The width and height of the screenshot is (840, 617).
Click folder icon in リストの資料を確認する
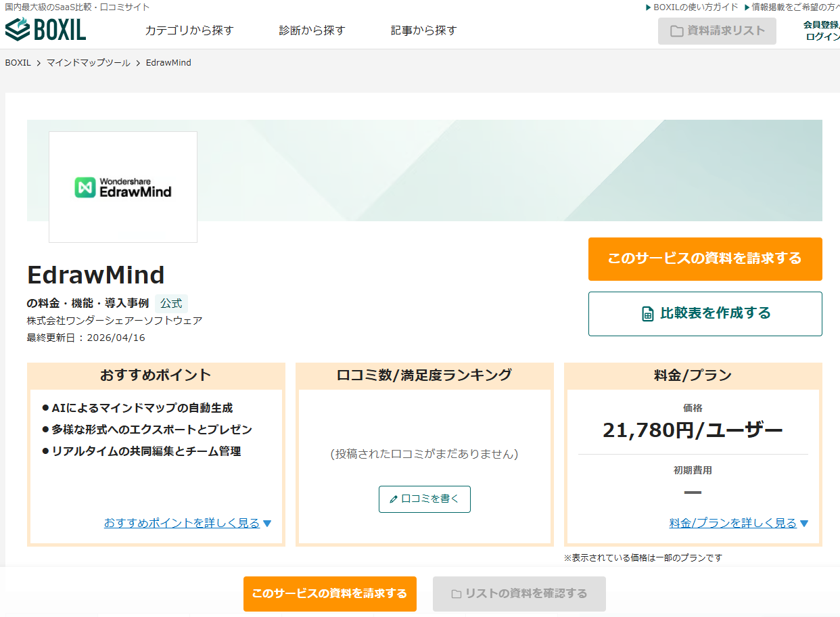(x=457, y=594)
